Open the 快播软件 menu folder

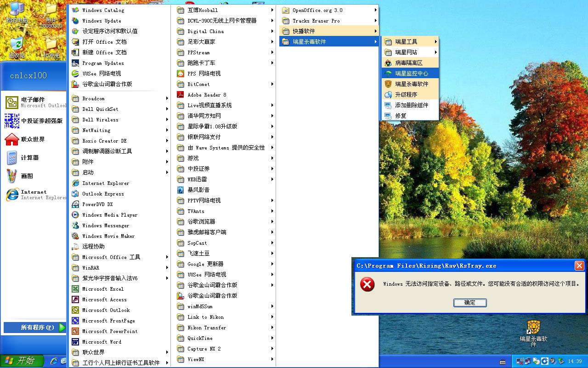point(328,31)
